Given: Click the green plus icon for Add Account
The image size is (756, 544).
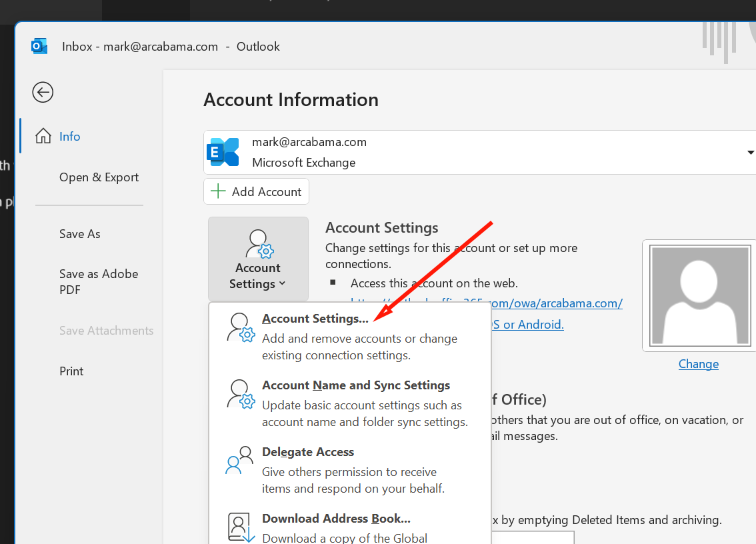Looking at the screenshot, I should pos(218,191).
